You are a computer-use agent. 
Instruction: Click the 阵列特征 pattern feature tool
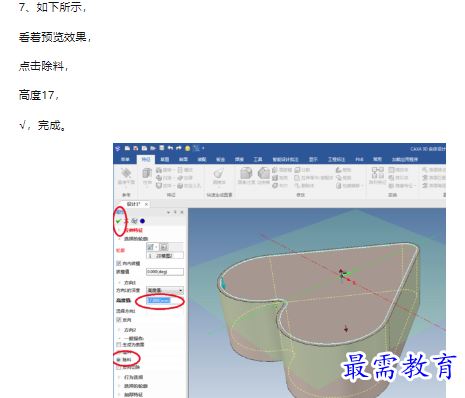(378, 176)
